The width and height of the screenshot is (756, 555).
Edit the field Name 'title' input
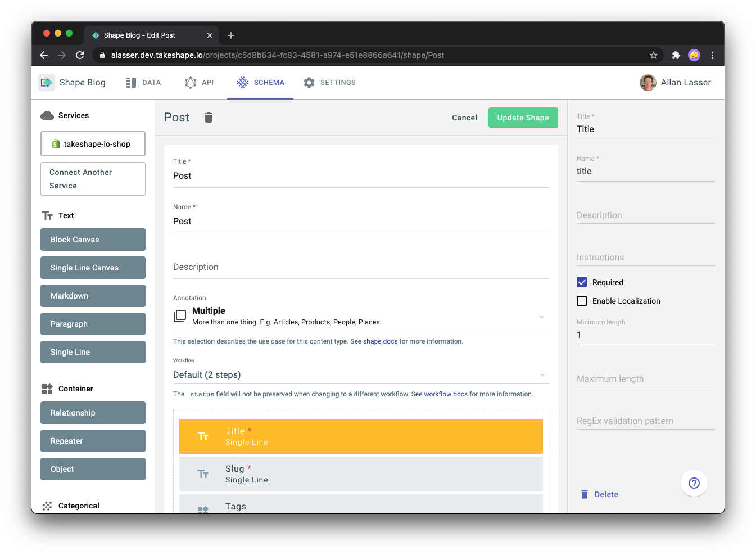pyautogui.click(x=646, y=172)
